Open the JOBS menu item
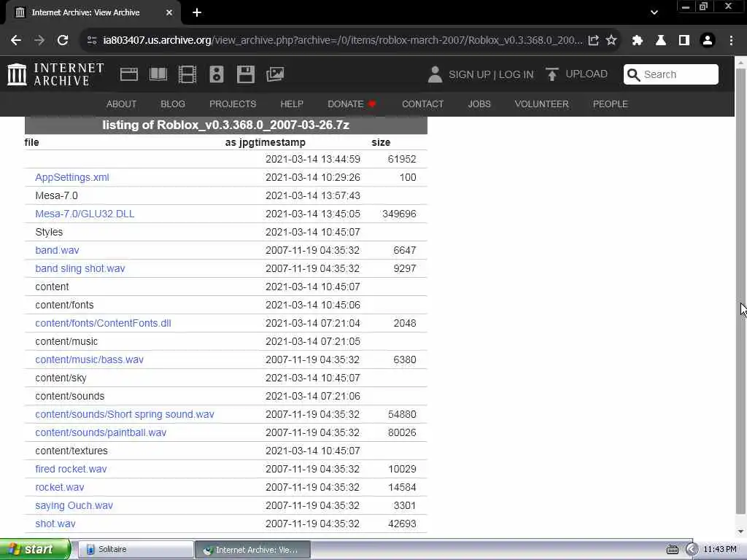The width and height of the screenshot is (747, 560). [479, 104]
